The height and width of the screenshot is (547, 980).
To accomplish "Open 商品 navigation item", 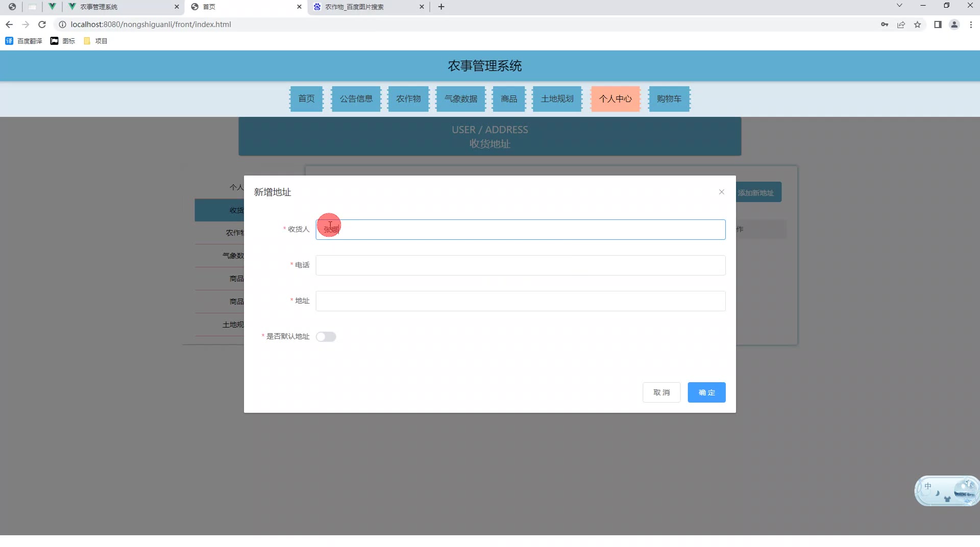I will [x=509, y=99].
